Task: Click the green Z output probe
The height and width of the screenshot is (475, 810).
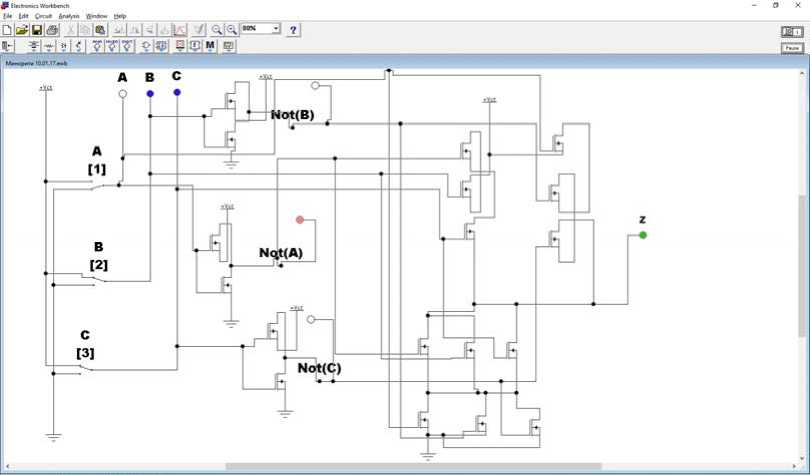Action: click(643, 235)
